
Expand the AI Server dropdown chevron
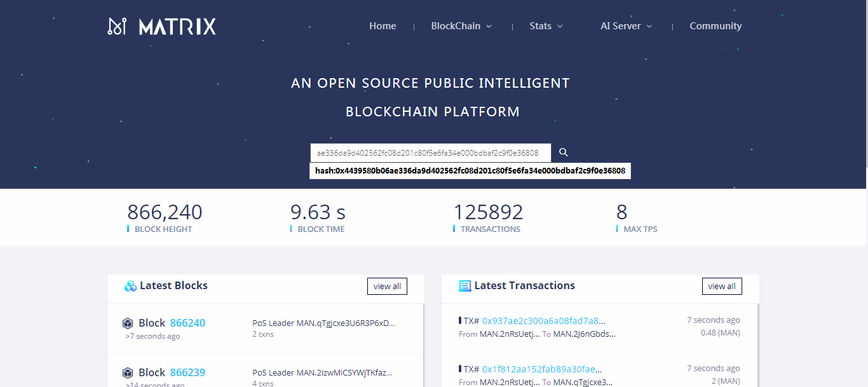[x=649, y=27]
